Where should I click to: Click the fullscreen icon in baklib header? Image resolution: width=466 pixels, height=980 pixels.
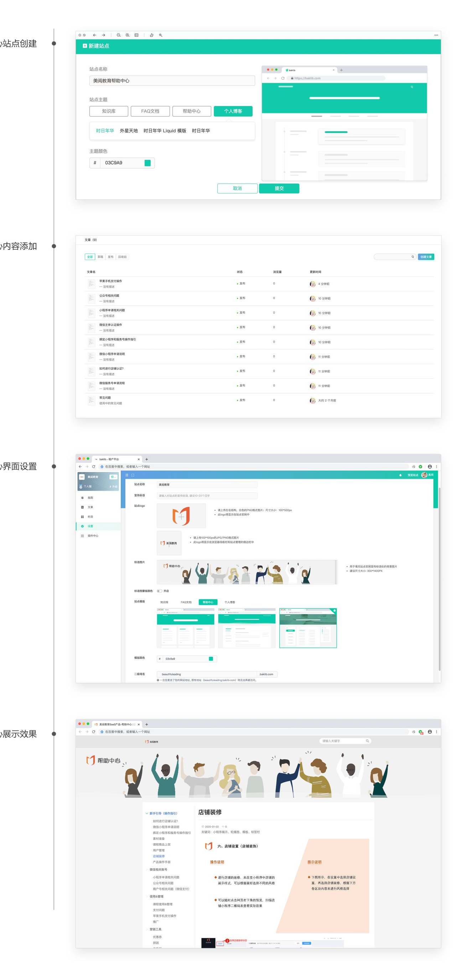point(133,475)
